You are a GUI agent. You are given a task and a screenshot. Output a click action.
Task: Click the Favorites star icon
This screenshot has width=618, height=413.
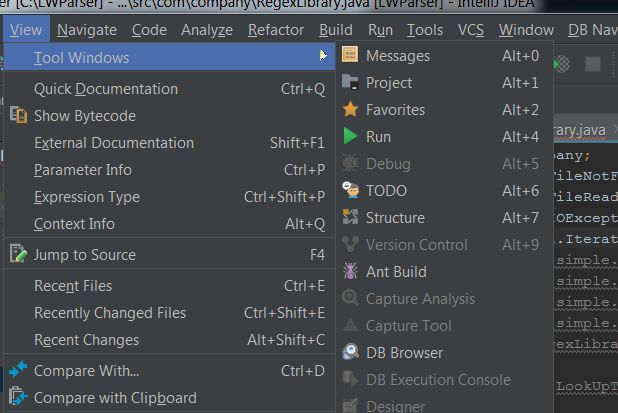[350, 110]
